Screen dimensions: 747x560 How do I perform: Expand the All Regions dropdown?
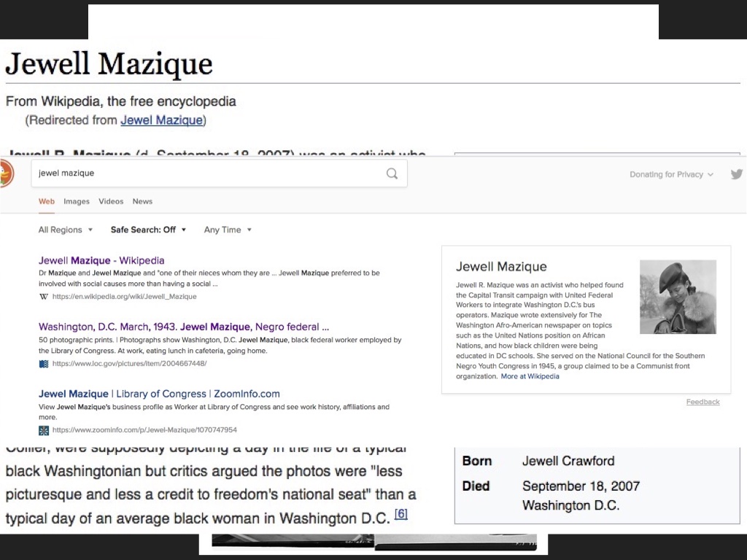tap(66, 230)
